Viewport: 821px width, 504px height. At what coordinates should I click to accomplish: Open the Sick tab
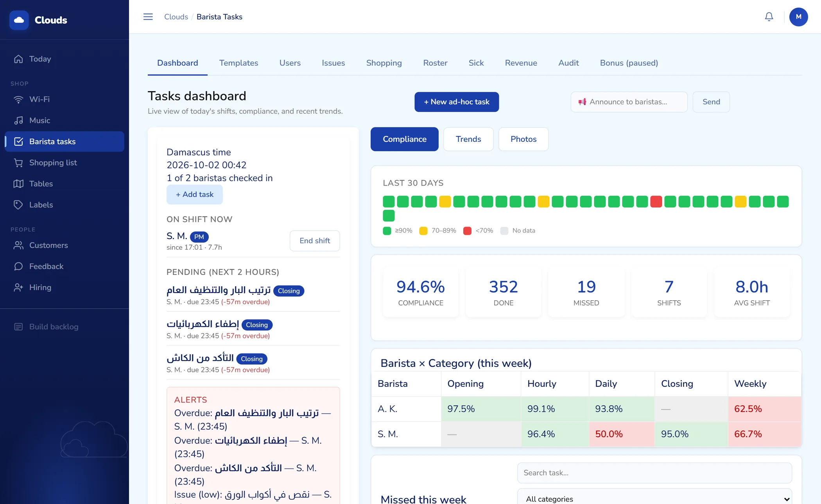476,63
